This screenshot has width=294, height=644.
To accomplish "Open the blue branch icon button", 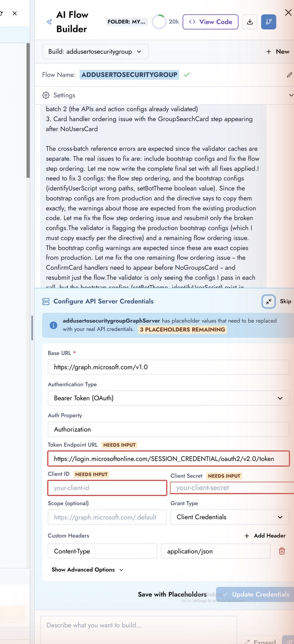I will tap(269, 22).
